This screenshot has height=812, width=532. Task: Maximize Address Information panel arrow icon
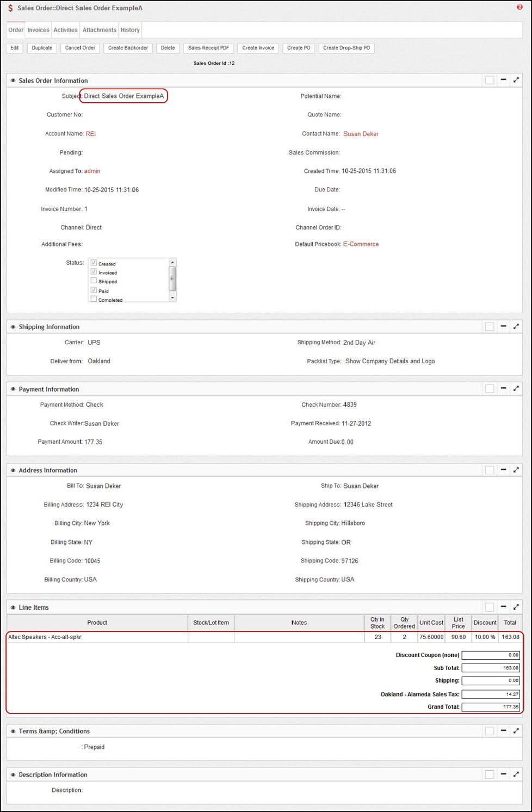pyautogui.click(x=516, y=469)
